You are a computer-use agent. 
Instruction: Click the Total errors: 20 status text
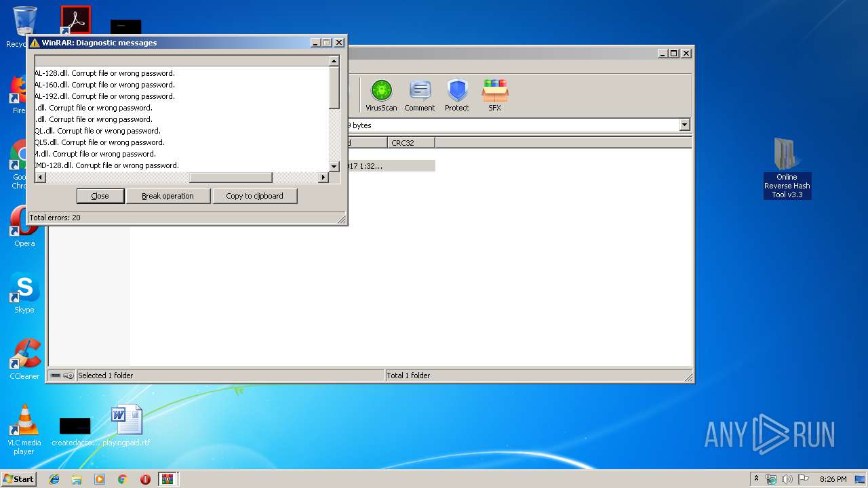coord(55,218)
